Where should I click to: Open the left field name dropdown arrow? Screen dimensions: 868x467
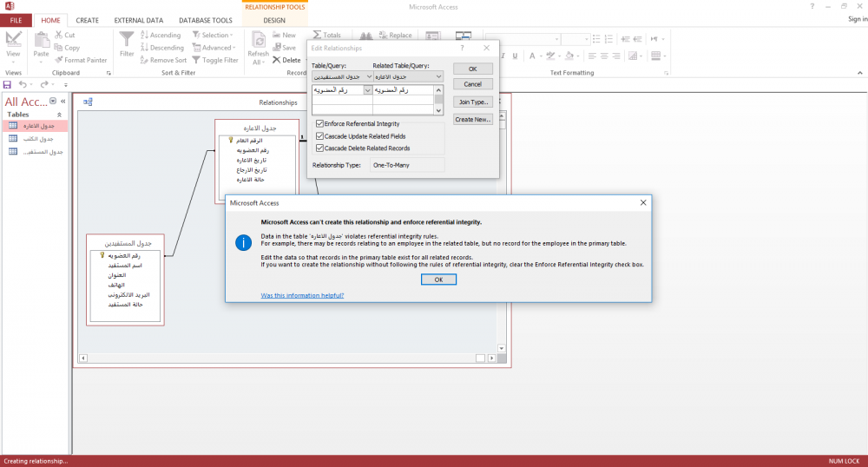[x=367, y=90]
